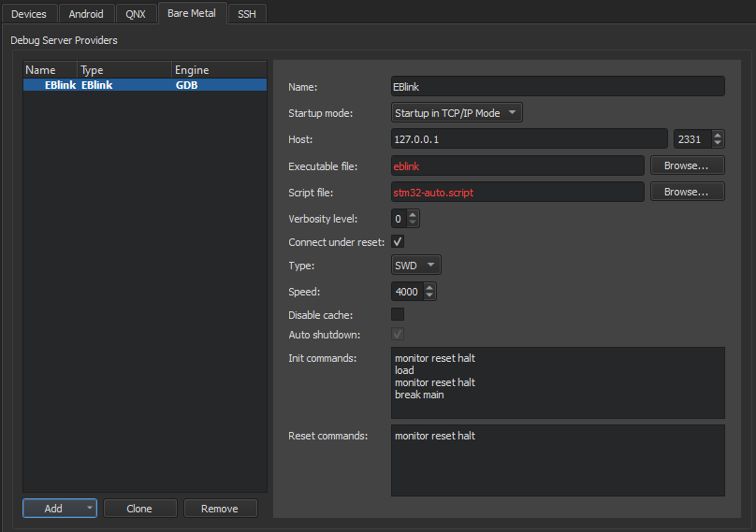This screenshot has width=756, height=532.
Task: Click Browse for Executable file
Action: click(687, 165)
